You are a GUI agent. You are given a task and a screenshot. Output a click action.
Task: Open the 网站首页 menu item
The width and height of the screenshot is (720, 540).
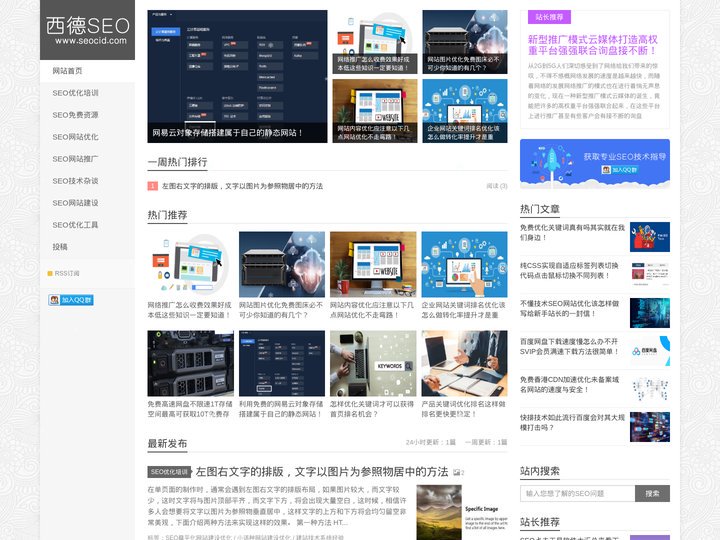coord(67,71)
